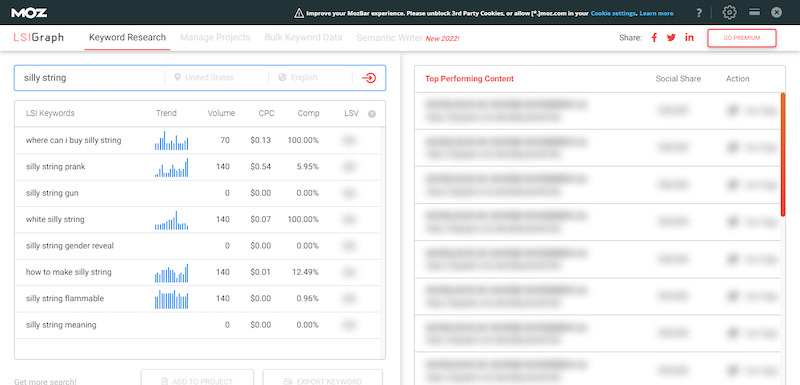The image size is (800, 385).
Task: Switch to Keyword Research tab
Action: tap(128, 38)
